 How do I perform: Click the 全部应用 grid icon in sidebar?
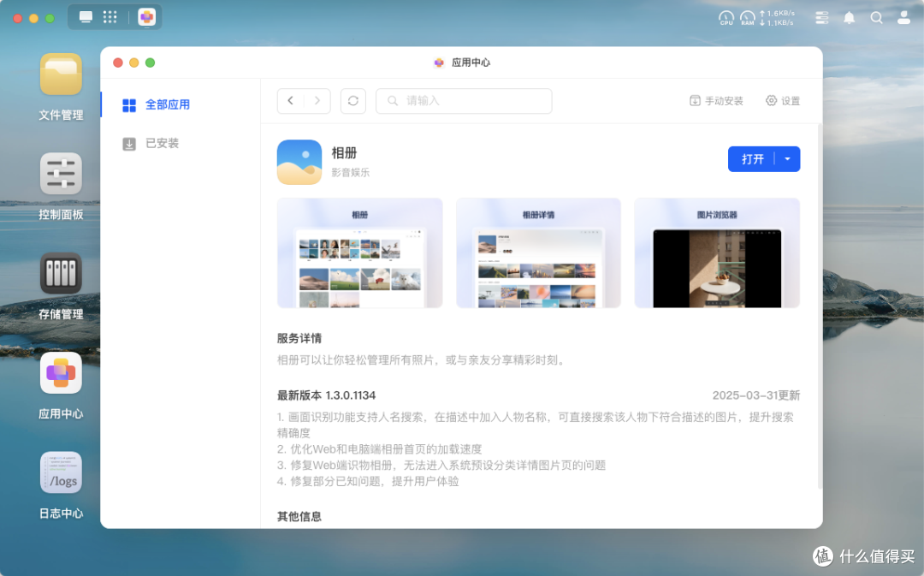(x=129, y=105)
